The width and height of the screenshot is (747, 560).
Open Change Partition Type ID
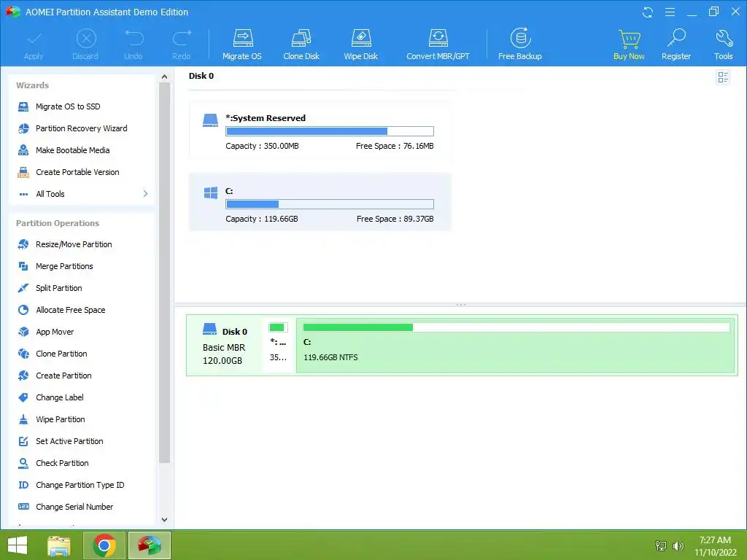pyautogui.click(x=80, y=485)
